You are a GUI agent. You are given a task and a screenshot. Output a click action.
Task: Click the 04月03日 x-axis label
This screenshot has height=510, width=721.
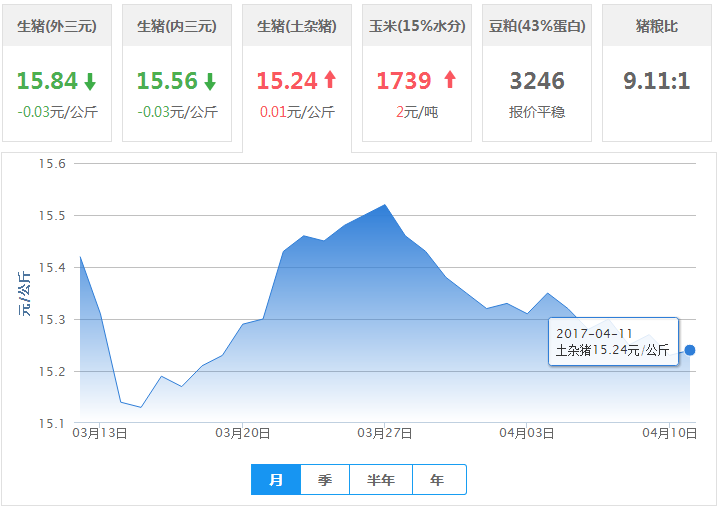pos(527,432)
